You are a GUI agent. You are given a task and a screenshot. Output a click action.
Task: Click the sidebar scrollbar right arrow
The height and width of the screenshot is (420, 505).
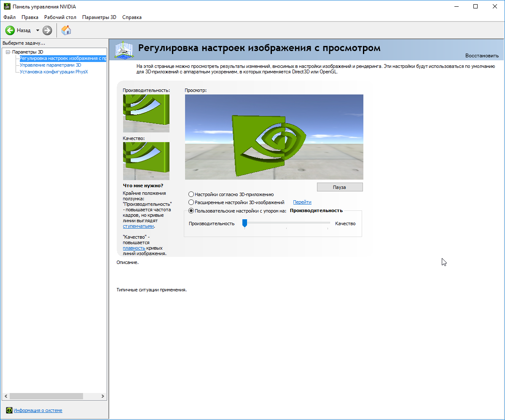click(103, 396)
